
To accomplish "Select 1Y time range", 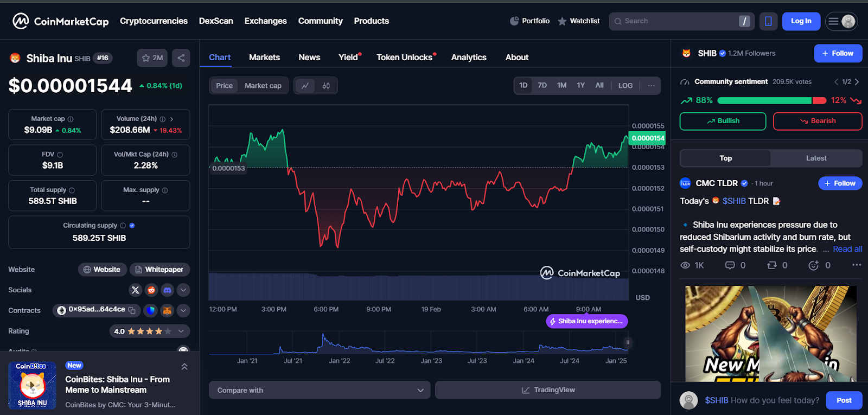I will [x=581, y=86].
